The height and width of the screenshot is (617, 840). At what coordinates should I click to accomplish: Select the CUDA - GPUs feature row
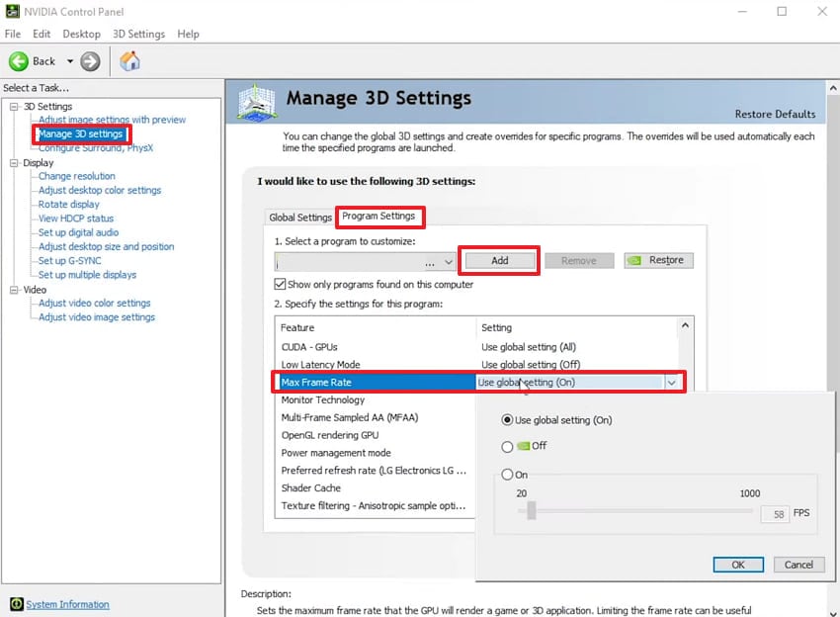pyautogui.click(x=309, y=347)
